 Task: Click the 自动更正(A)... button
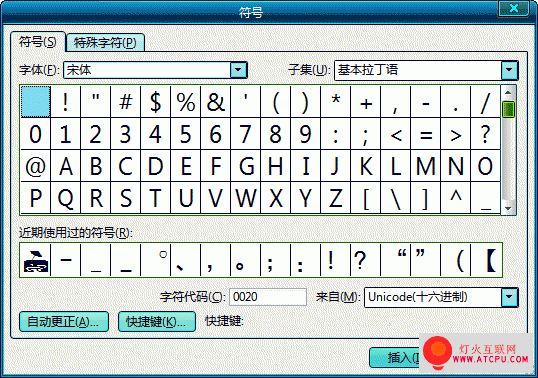(x=64, y=322)
